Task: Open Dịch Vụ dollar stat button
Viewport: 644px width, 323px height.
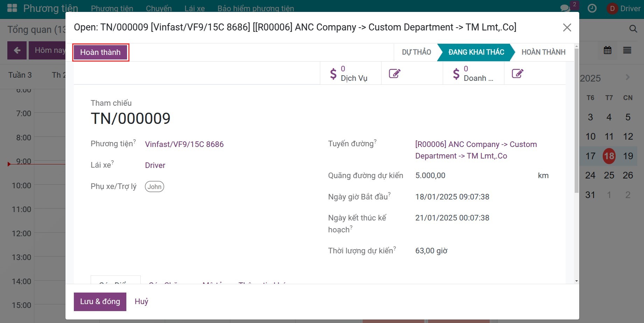Action: tap(350, 73)
